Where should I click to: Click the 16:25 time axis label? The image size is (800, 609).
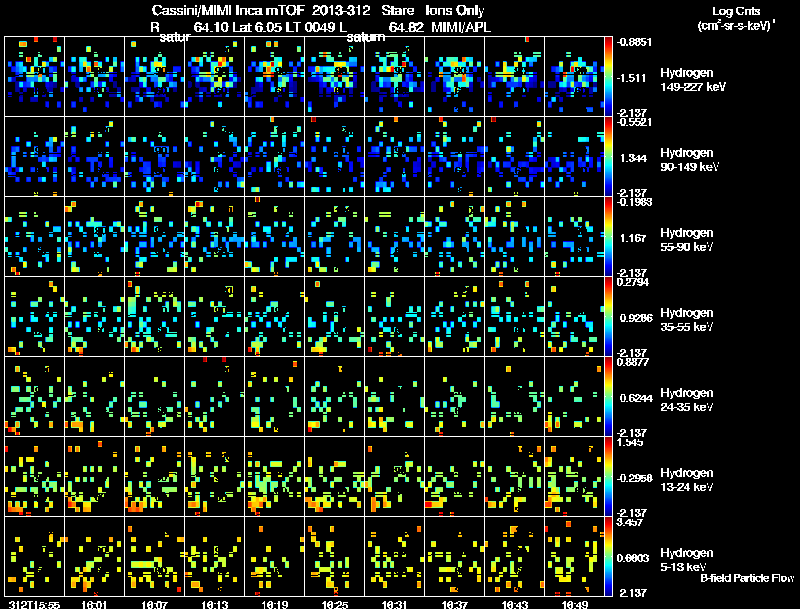point(335,604)
